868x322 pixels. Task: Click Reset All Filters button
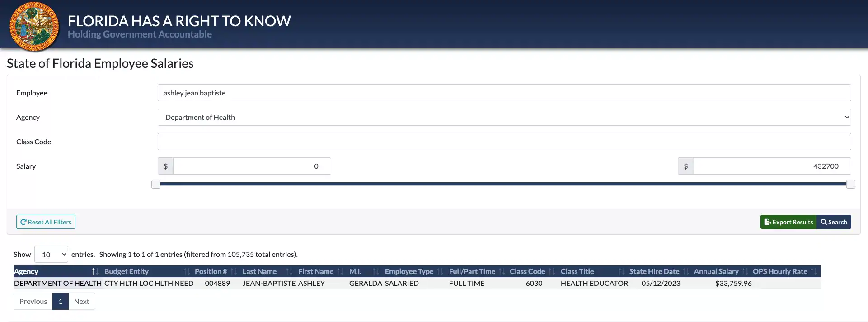point(46,222)
